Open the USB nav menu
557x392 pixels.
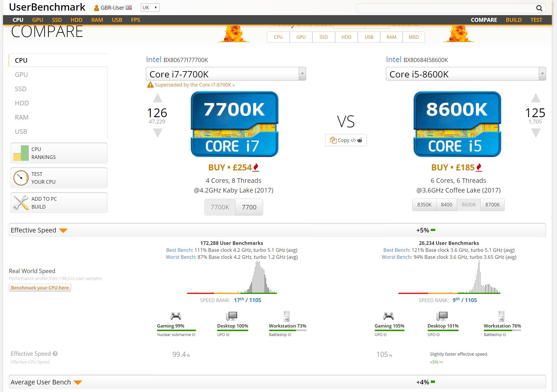(117, 20)
